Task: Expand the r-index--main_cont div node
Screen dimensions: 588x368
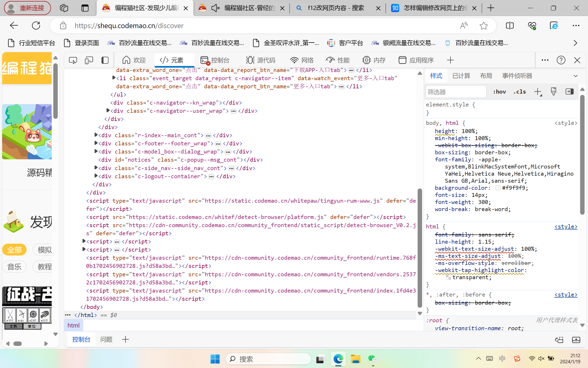Action: click(96, 135)
